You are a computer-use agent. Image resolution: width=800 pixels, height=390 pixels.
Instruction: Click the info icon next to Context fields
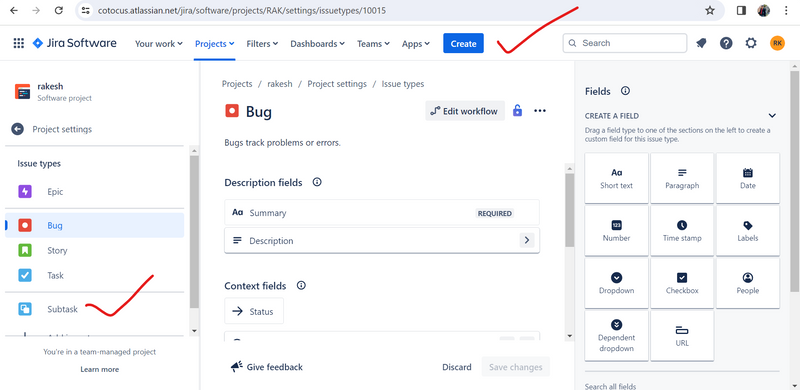pos(301,285)
